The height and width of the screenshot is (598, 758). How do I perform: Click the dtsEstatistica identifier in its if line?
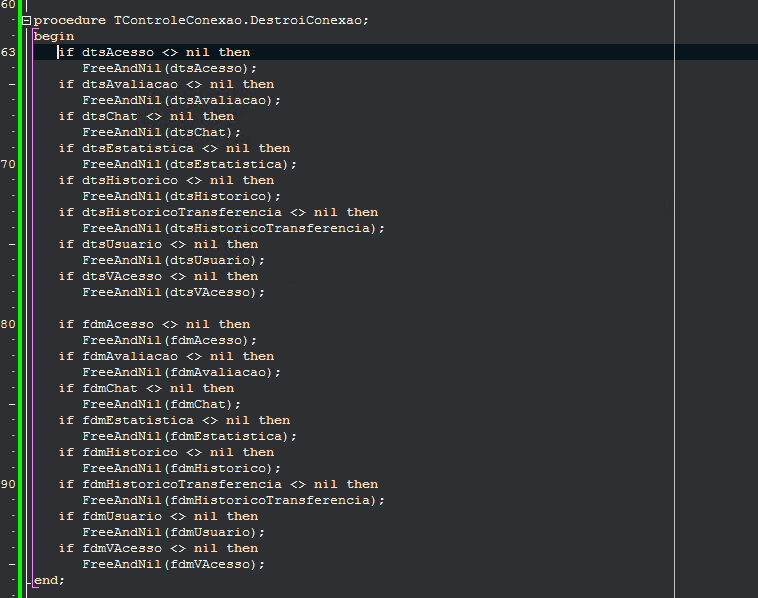138,148
